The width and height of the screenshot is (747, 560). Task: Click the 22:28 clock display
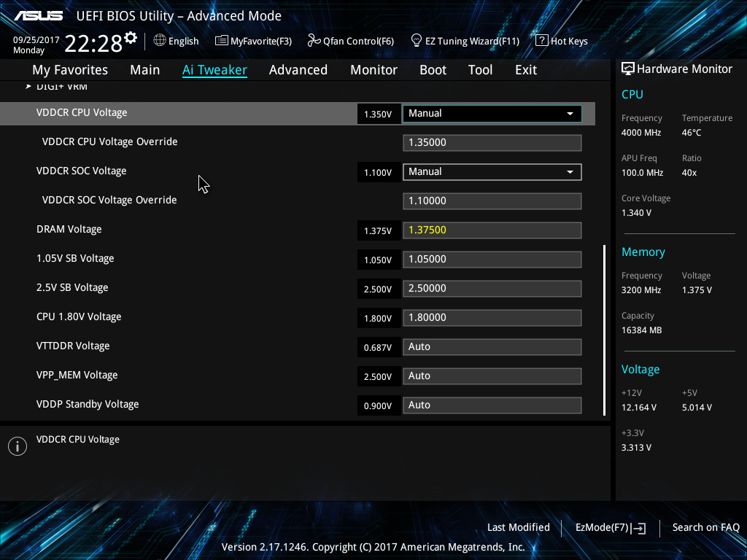tap(93, 44)
